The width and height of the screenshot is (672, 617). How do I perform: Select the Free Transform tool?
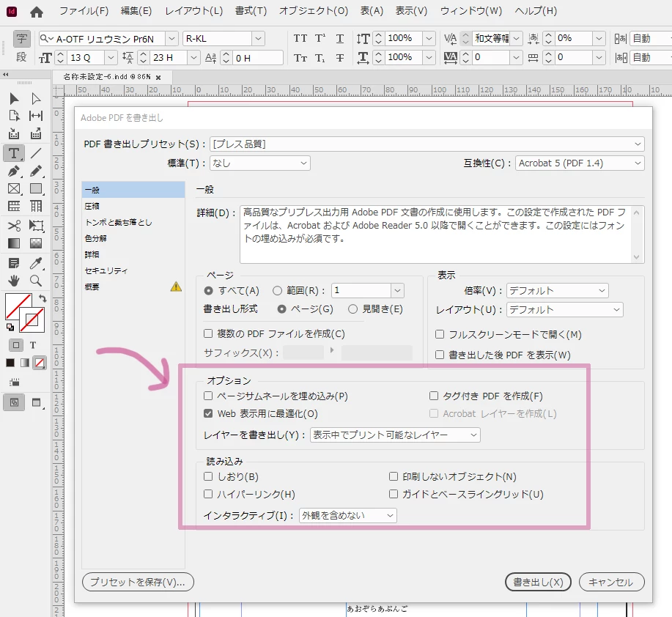pyautogui.click(x=36, y=226)
